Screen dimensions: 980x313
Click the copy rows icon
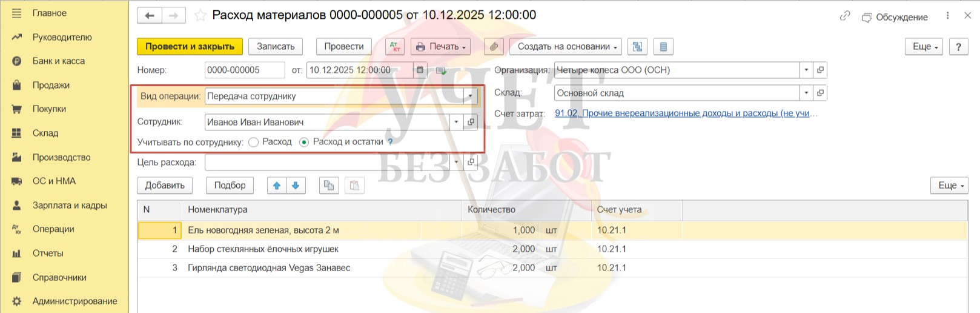coord(329,186)
